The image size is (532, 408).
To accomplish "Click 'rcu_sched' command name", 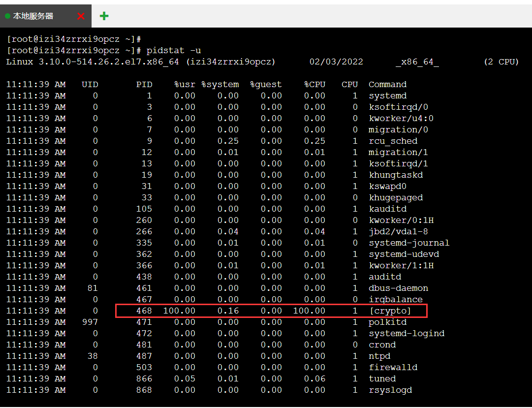I will tap(393, 141).
